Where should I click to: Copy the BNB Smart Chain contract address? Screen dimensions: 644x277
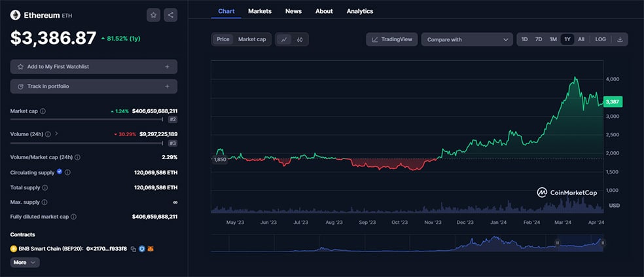133,249
